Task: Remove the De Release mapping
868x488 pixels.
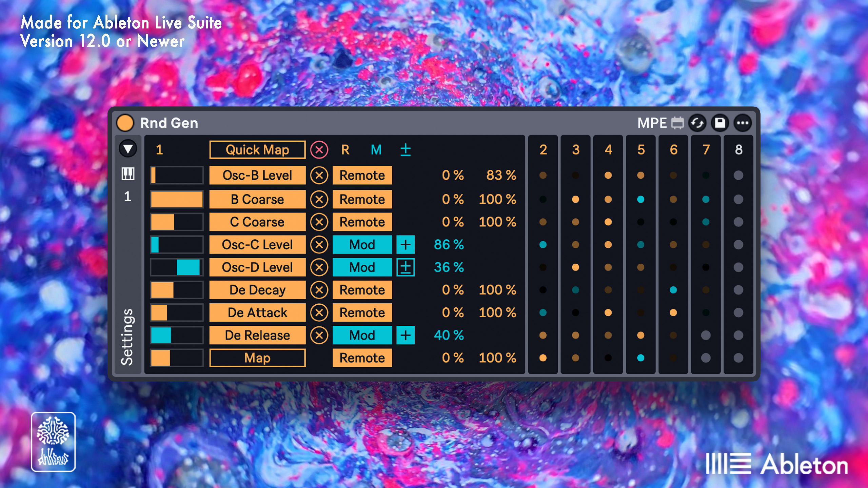Action: pos(319,335)
